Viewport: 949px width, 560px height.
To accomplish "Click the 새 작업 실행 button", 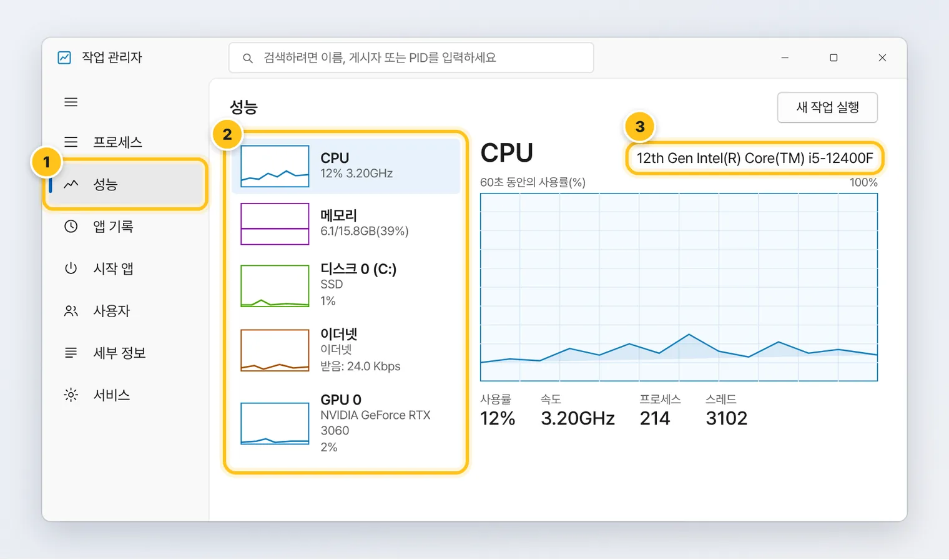I will (x=827, y=107).
